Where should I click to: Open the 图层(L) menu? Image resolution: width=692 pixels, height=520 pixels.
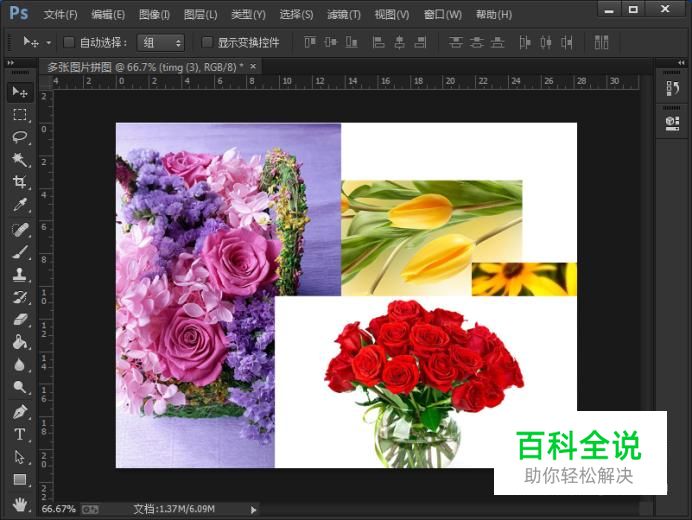pyautogui.click(x=201, y=15)
